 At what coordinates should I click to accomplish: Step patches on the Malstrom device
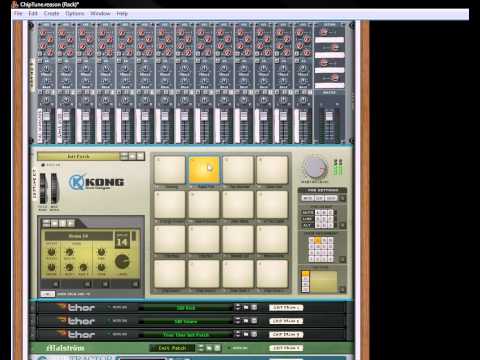[x=201, y=348]
